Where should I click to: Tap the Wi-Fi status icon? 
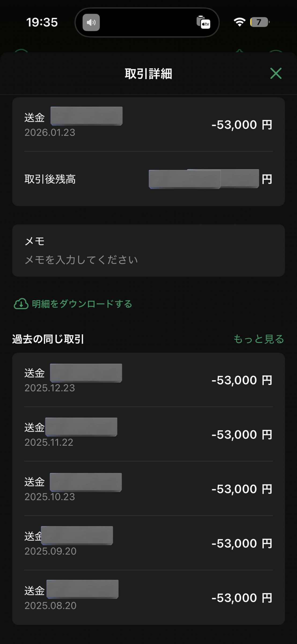(239, 22)
